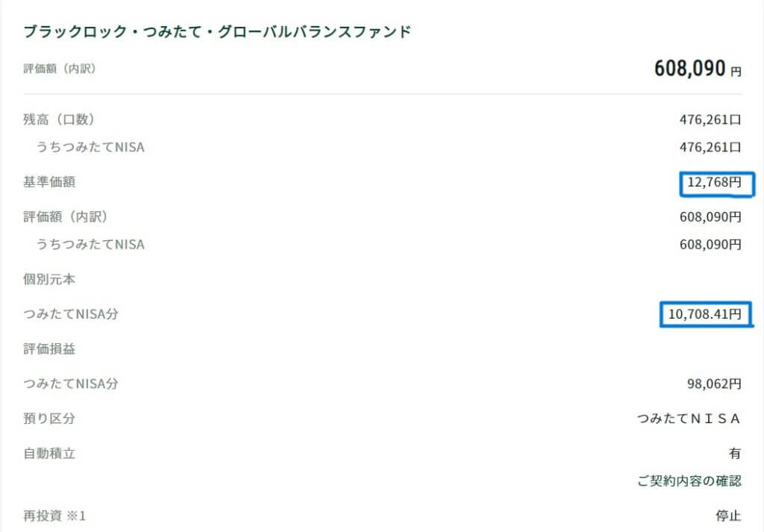Viewport: 764px width, 532px height.
Task: Click the 再投資 ※1 label
Action: (x=54, y=516)
